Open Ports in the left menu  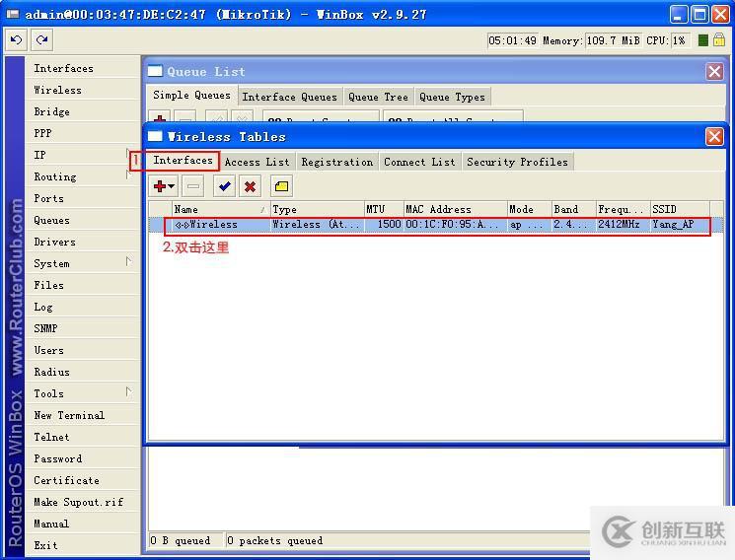pyautogui.click(x=83, y=198)
